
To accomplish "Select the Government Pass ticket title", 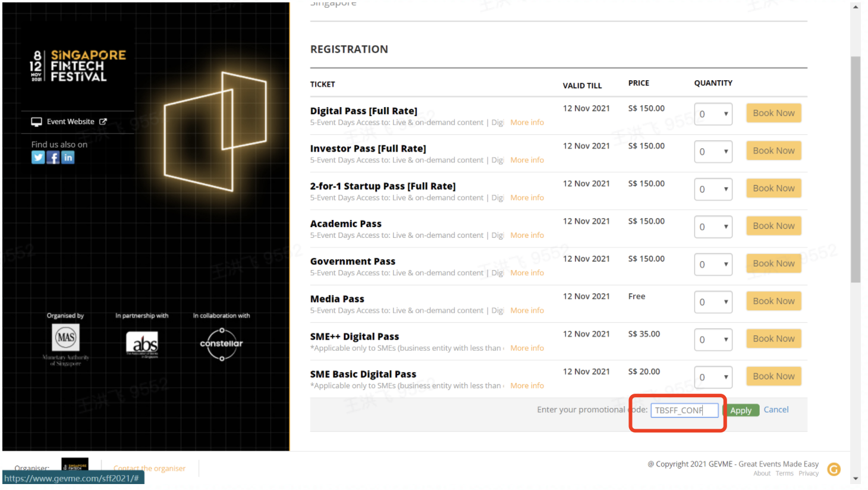I will coord(353,262).
